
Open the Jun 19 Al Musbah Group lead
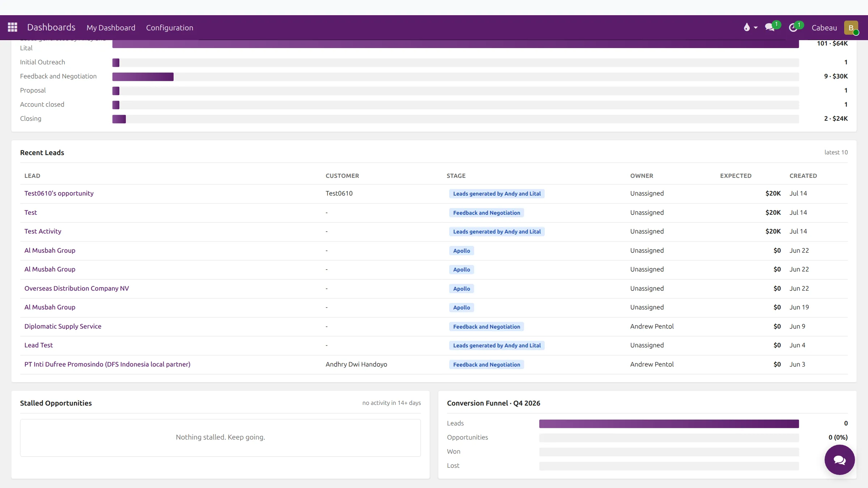click(50, 307)
